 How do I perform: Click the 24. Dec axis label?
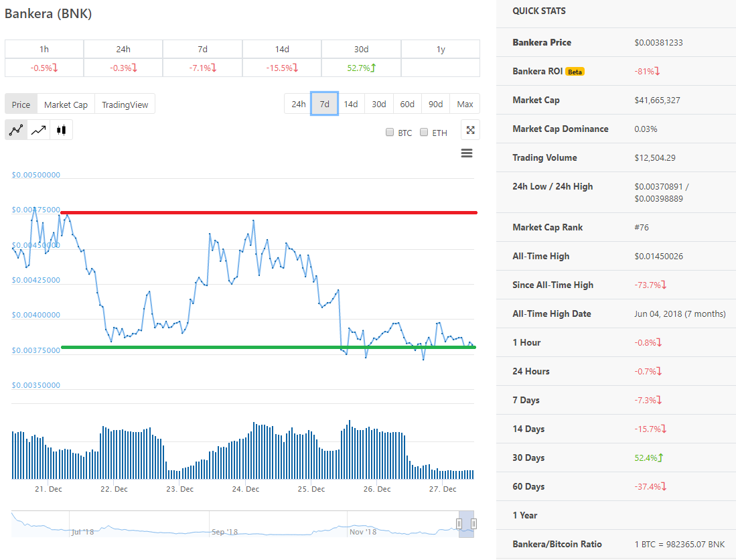tap(246, 489)
